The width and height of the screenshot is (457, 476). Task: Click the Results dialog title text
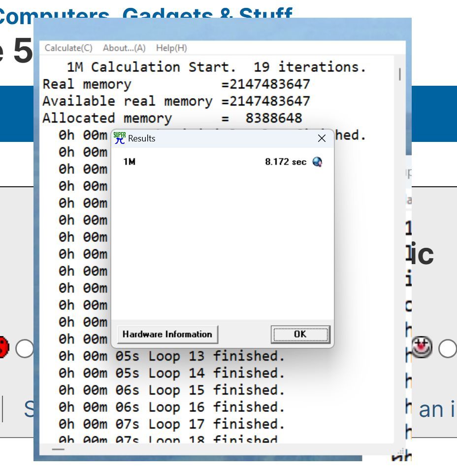tap(142, 138)
